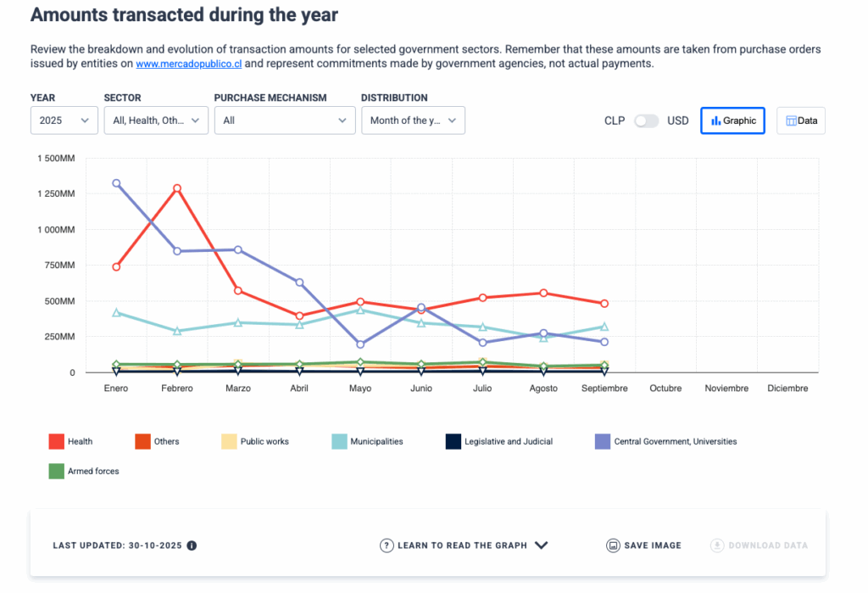
Task: Click the download data arrow icon
Action: pos(717,545)
